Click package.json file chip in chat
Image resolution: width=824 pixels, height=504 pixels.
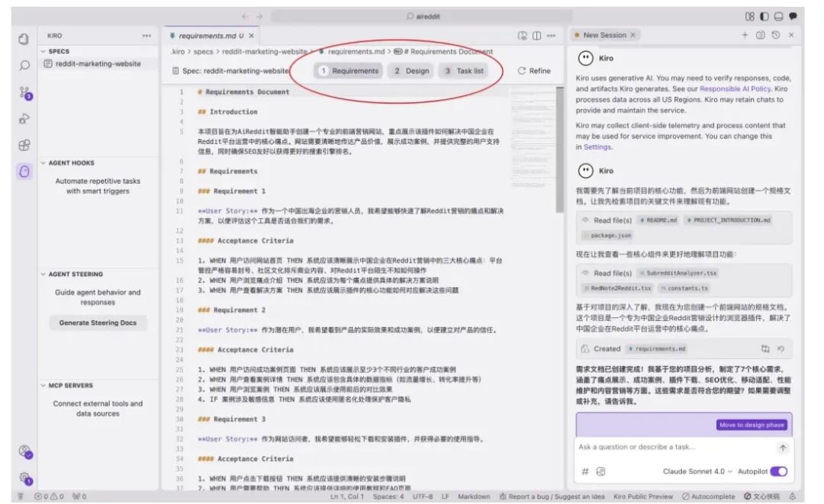point(607,235)
